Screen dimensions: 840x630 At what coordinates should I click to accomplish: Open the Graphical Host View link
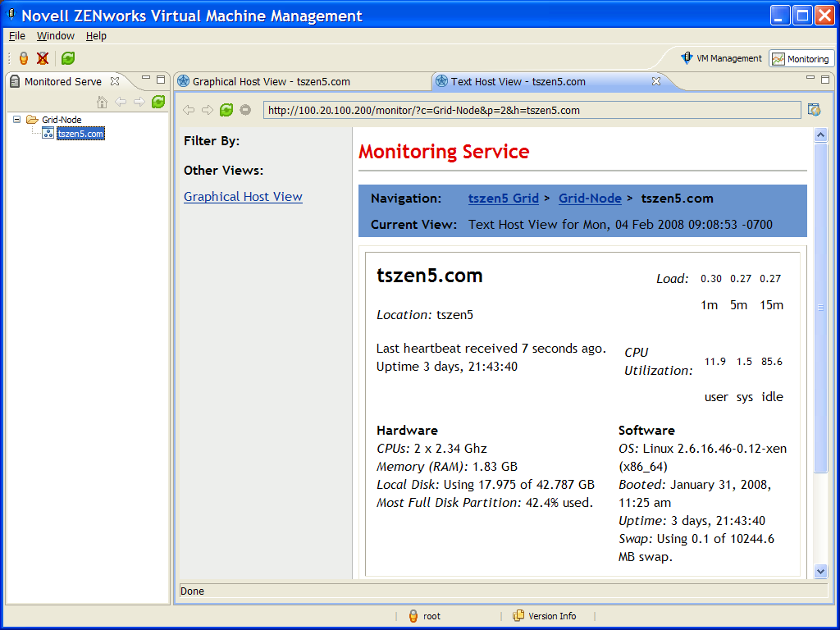[x=243, y=197]
